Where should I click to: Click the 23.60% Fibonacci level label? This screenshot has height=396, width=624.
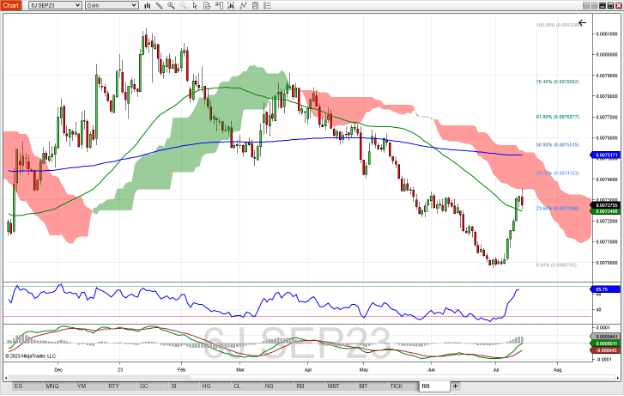point(558,209)
